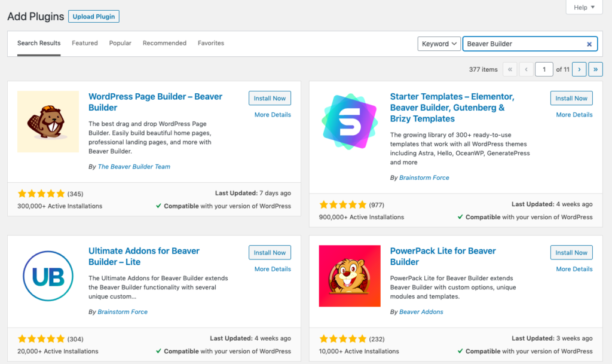Click the Ultimate Addons UB logo
Viewport: 612px width, 364px height.
pyautogui.click(x=48, y=276)
